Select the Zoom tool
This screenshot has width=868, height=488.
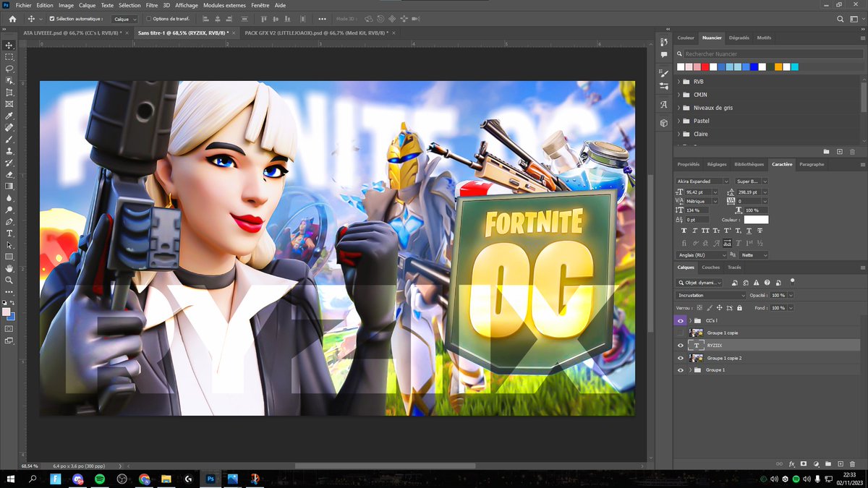[9, 280]
